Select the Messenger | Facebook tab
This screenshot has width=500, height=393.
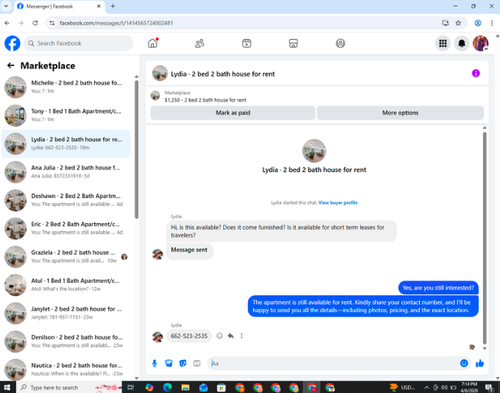(59, 6)
